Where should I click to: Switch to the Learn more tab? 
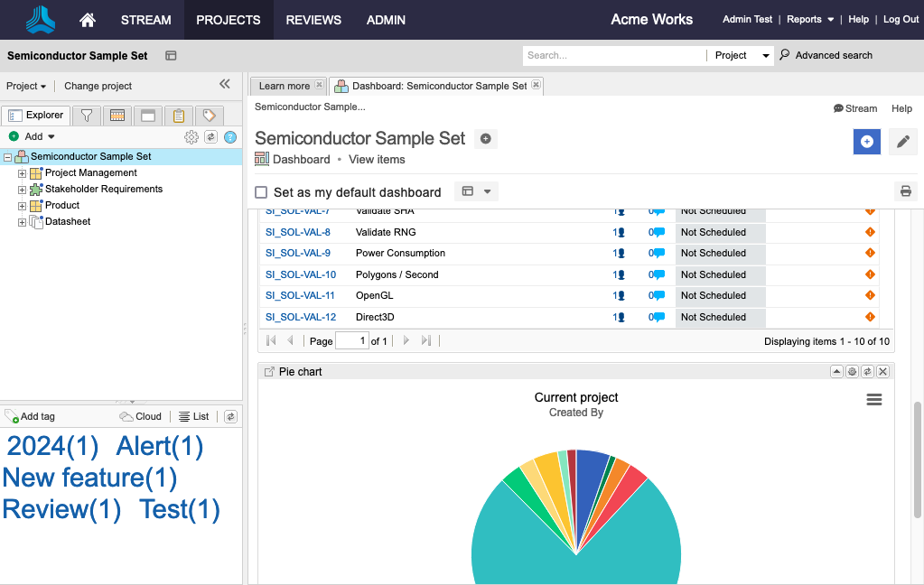284,86
